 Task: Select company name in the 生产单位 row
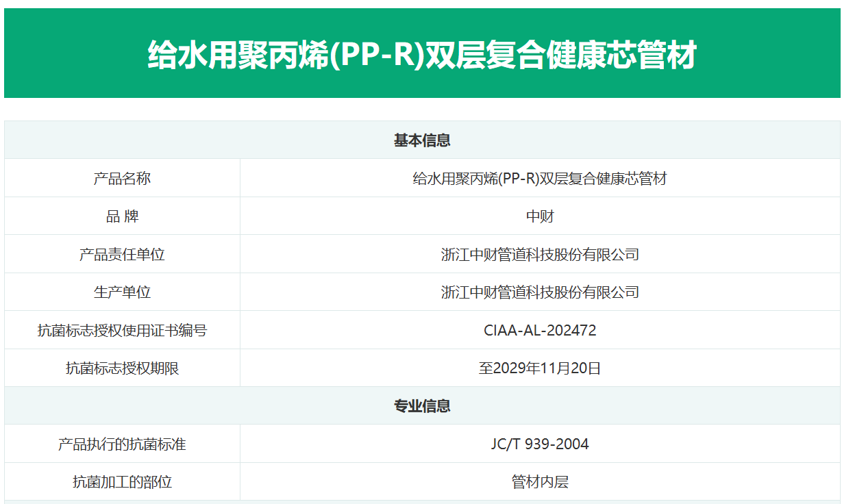click(x=540, y=292)
